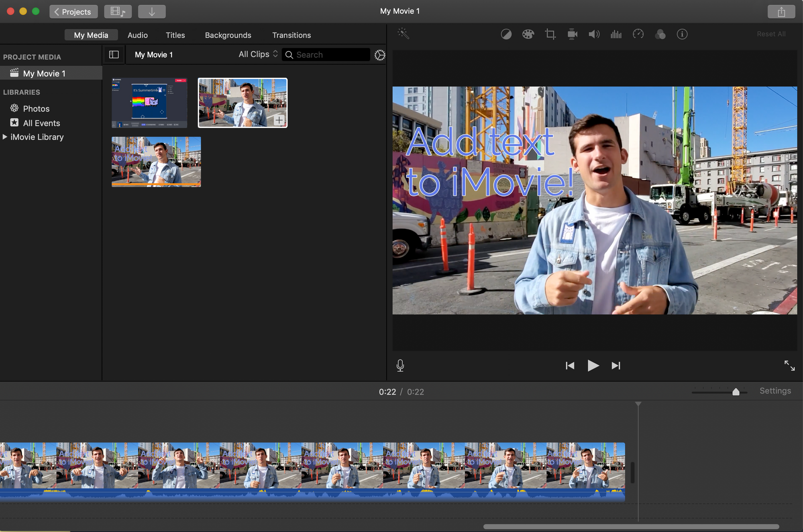The height and width of the screenshot is (532, 803).
Task: Open the stabilization camera icon
Action: click(x=572, y=35)
